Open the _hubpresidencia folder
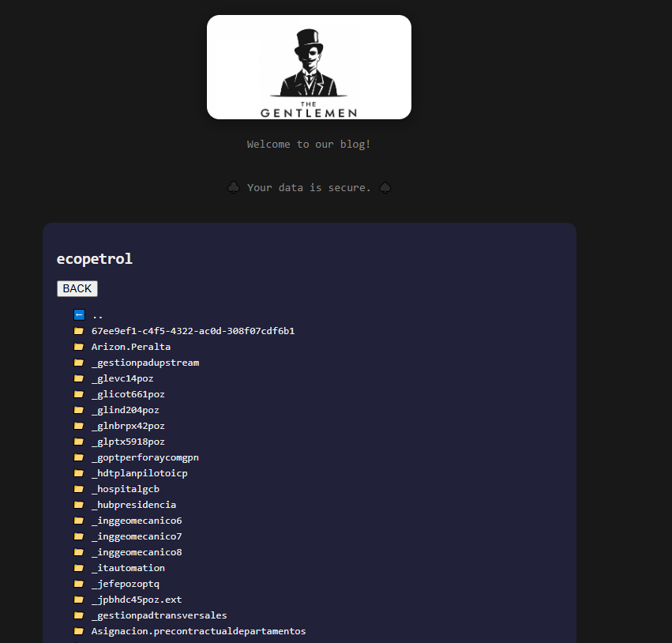672x643 pixels. (133, 505)
